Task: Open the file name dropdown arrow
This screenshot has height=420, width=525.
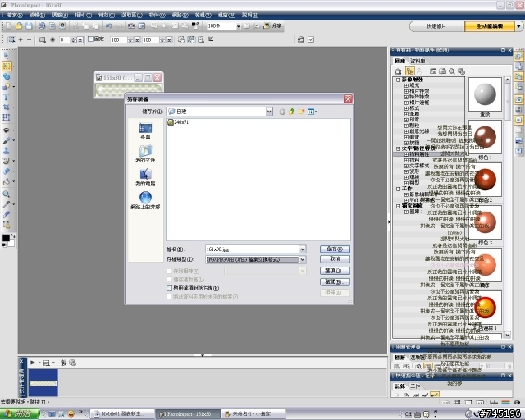Action: click(x=303, y=249)
